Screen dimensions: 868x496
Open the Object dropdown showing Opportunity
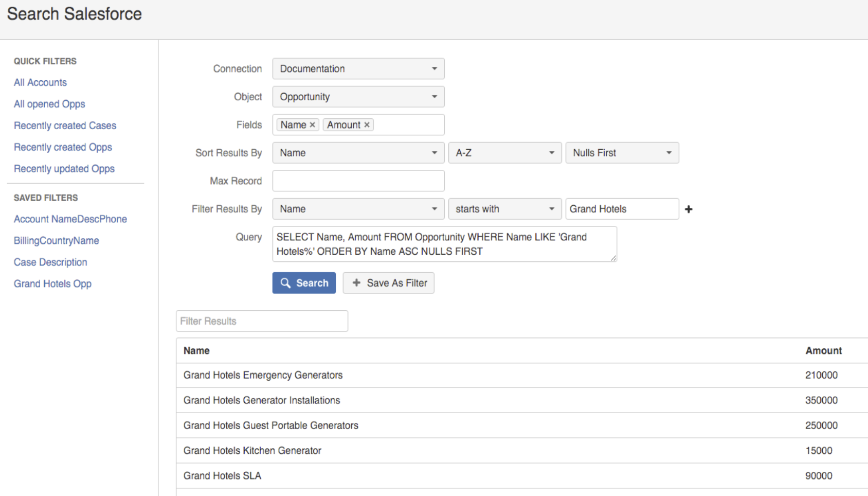coord(358,97)
